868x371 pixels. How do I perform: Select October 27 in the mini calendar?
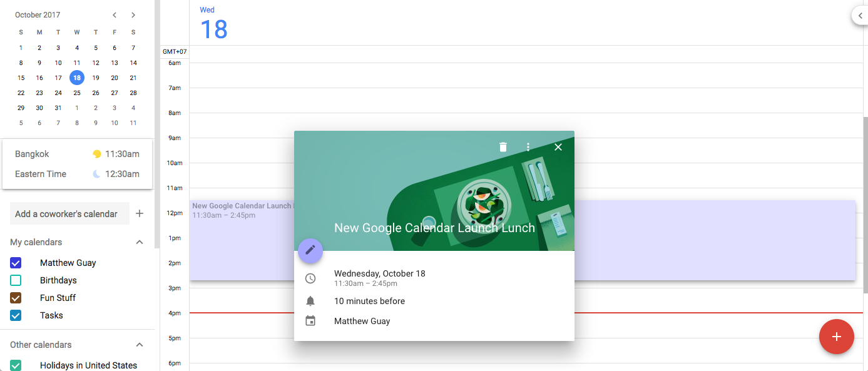click(115, 93)
